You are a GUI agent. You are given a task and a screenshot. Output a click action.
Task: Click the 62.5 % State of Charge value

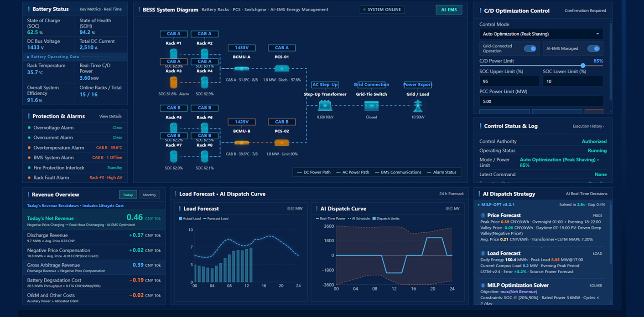tap(35, 32)
